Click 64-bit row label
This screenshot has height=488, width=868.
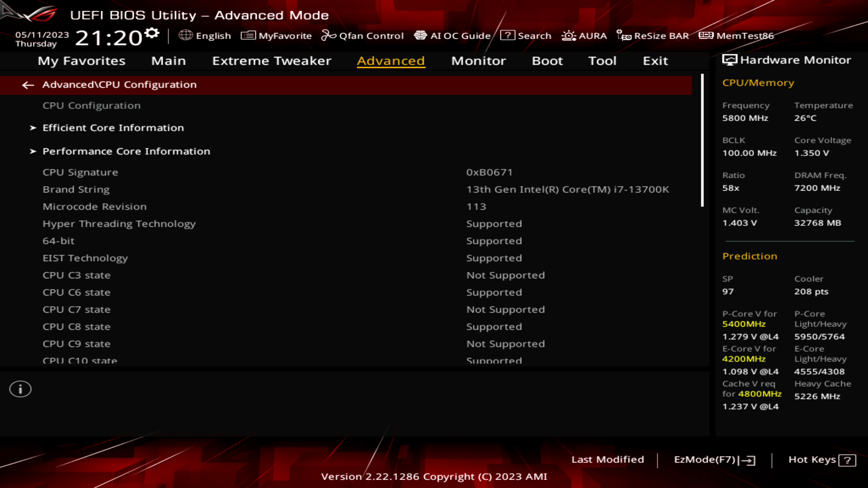[58, 241]
